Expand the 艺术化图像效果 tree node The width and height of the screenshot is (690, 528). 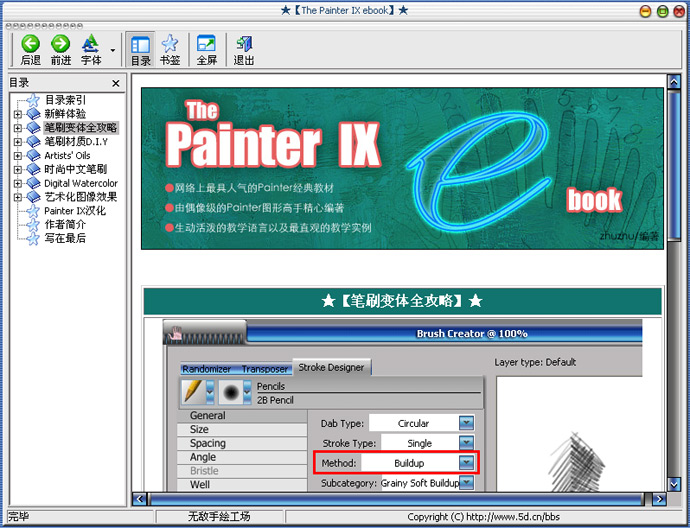click(17, 197)
